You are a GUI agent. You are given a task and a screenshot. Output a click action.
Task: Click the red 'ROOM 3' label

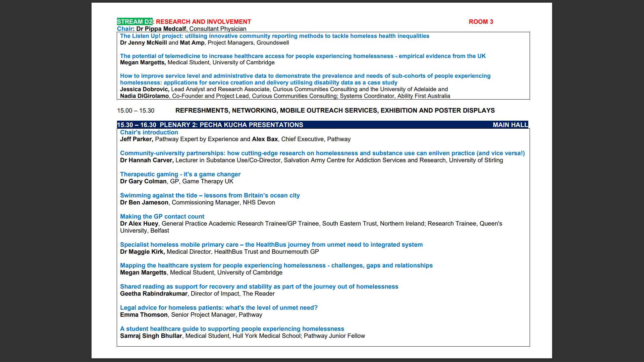click(481, 22)
